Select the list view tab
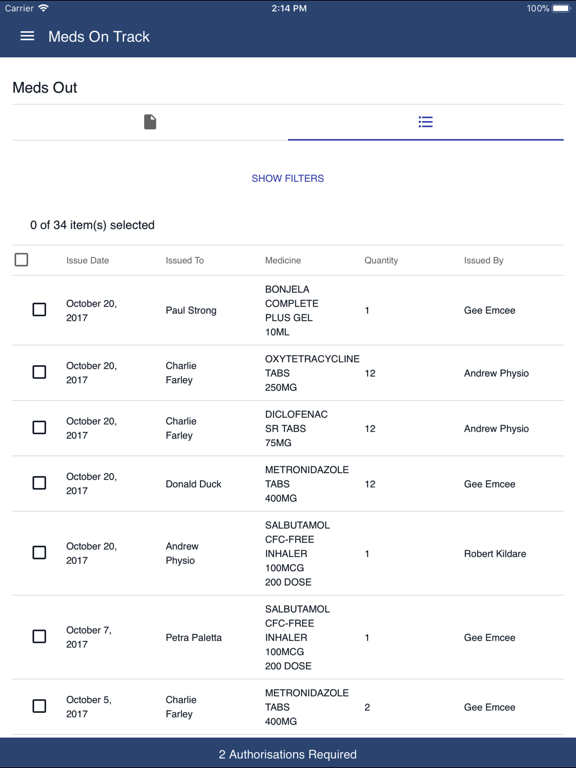The height and width of the screenshot is (768, 576). click(426, 122)
